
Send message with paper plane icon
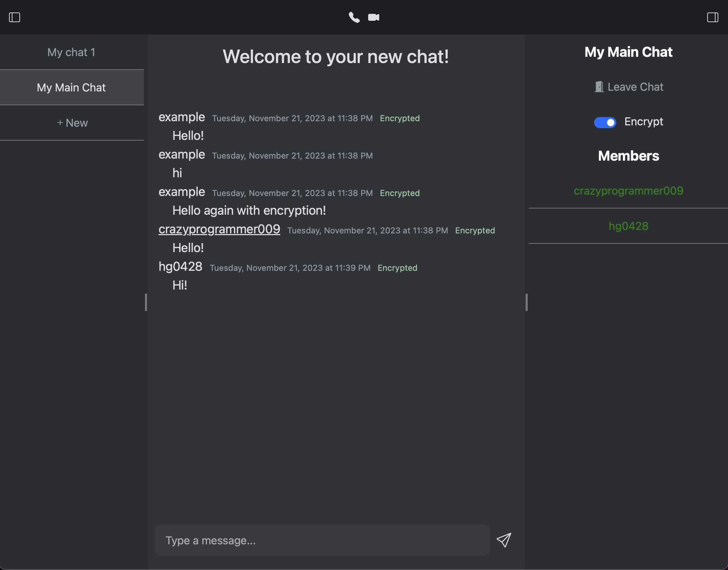tap(504, 540)
